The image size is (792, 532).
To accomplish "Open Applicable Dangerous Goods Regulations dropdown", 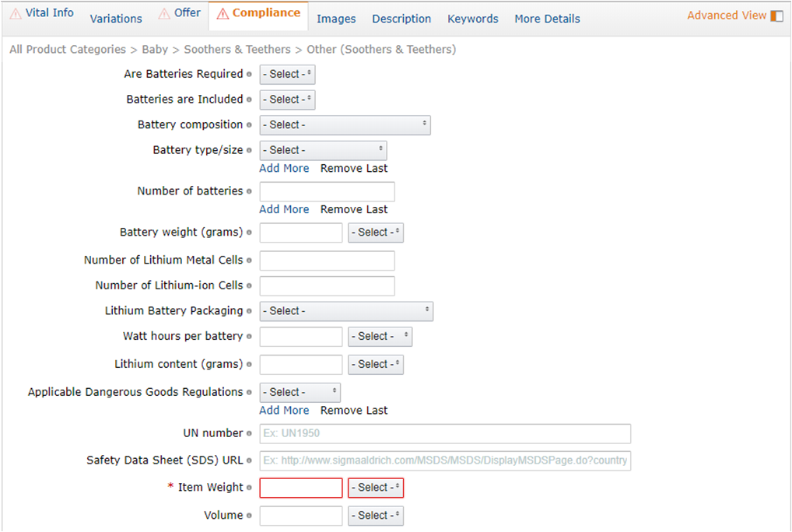I will [x=300, y=392].
